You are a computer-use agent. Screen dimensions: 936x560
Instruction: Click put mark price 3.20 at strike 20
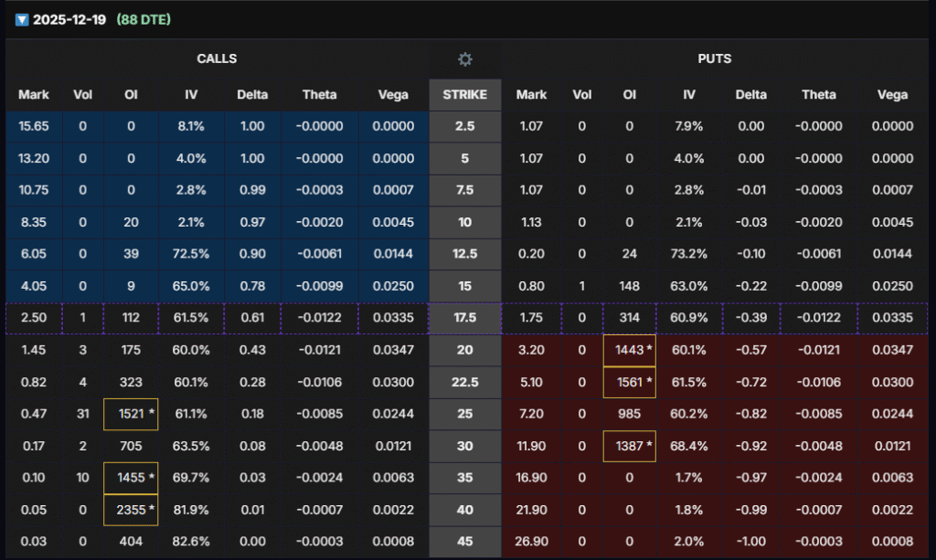coord(531,351)
